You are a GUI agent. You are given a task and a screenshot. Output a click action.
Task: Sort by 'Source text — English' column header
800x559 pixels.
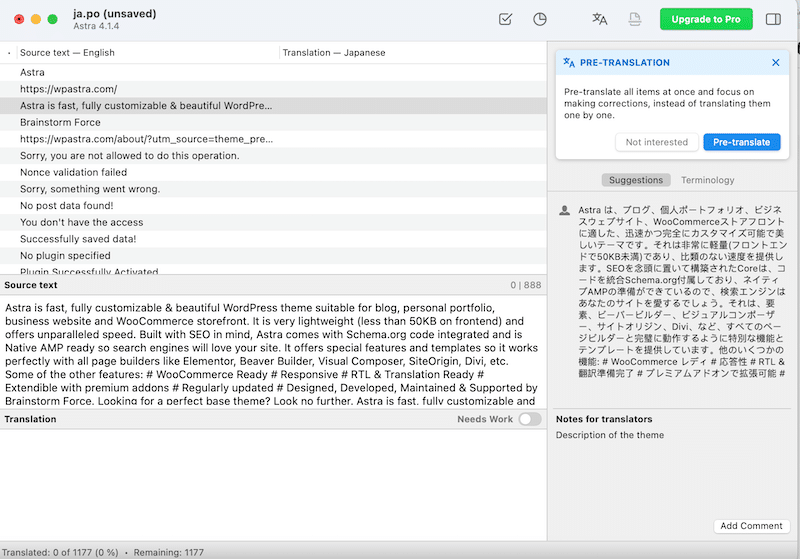click(148, 53)
